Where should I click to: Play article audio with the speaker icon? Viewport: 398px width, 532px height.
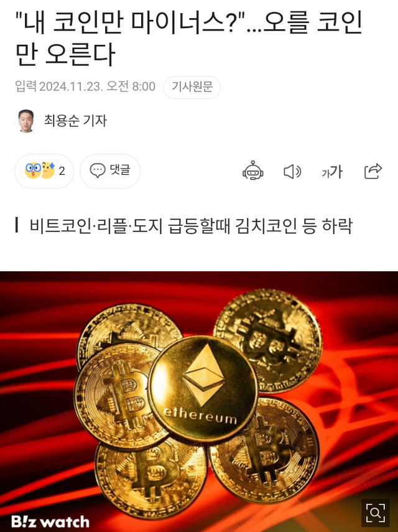[292, 171]
